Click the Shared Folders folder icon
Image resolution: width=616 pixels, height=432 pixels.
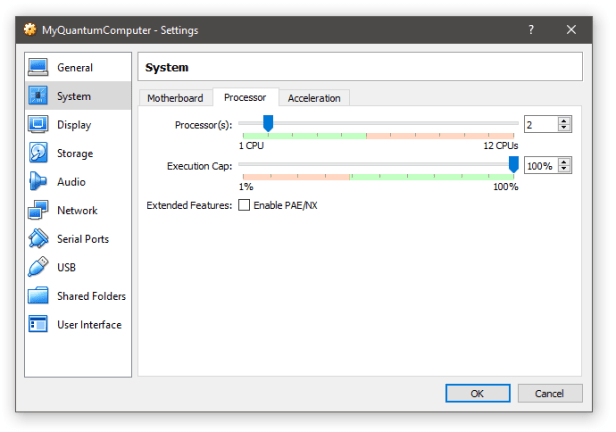tap(39, 296)
